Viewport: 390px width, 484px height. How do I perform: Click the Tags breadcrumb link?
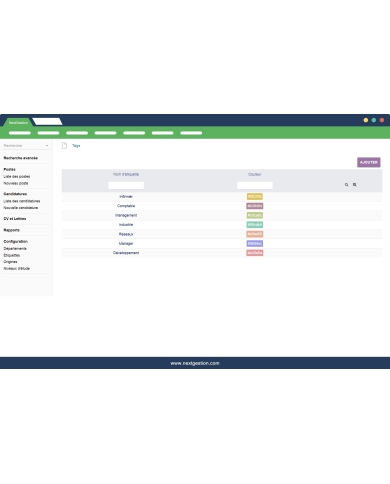click(x=76, y=146)
